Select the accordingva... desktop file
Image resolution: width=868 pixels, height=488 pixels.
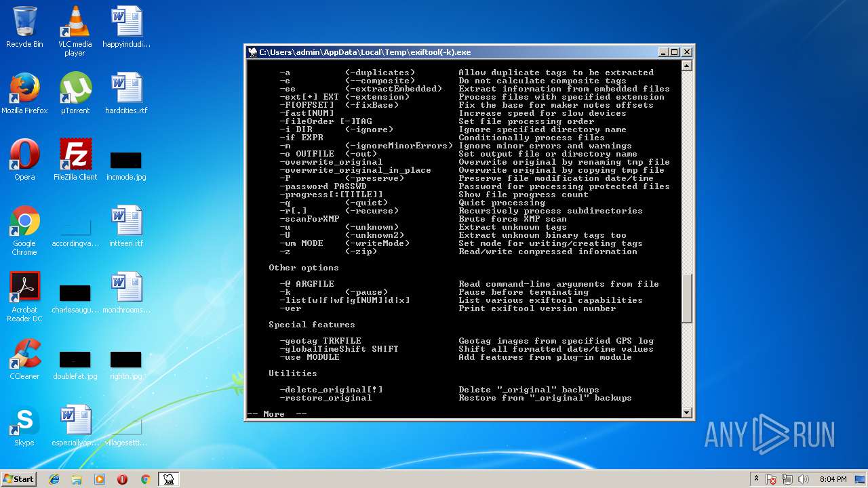75,232
